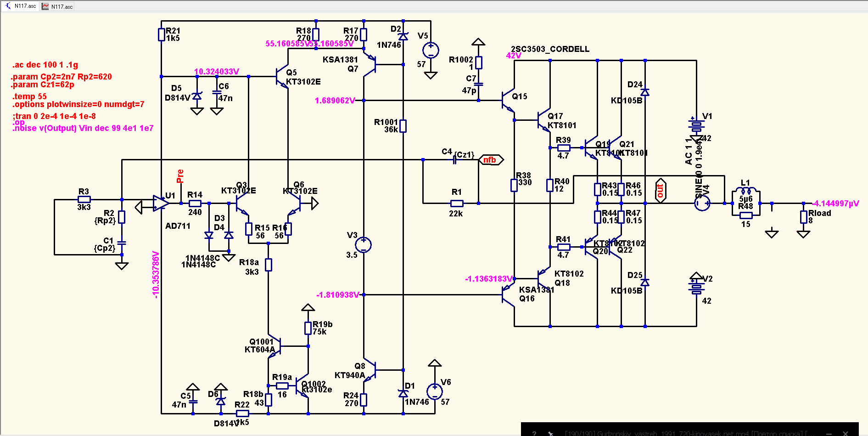The width and height of the screenshot is (868, 436).
Task: Select transistor Q15 symbol
Action: [508, 100]
